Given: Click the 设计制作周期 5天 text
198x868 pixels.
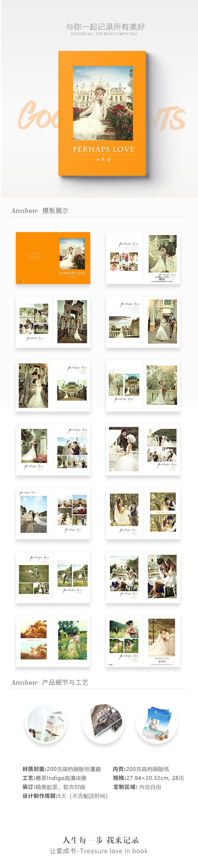Looking at the screenshot, I should tap(65, 796).
